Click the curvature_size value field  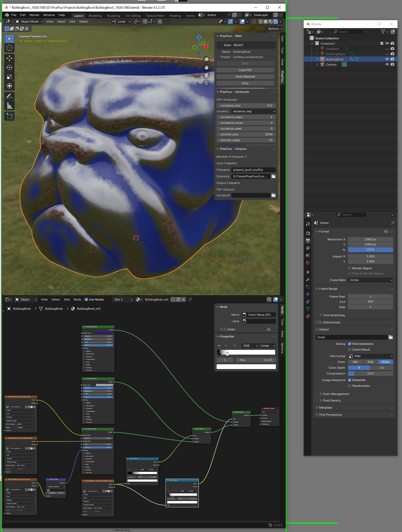(246, 106)
